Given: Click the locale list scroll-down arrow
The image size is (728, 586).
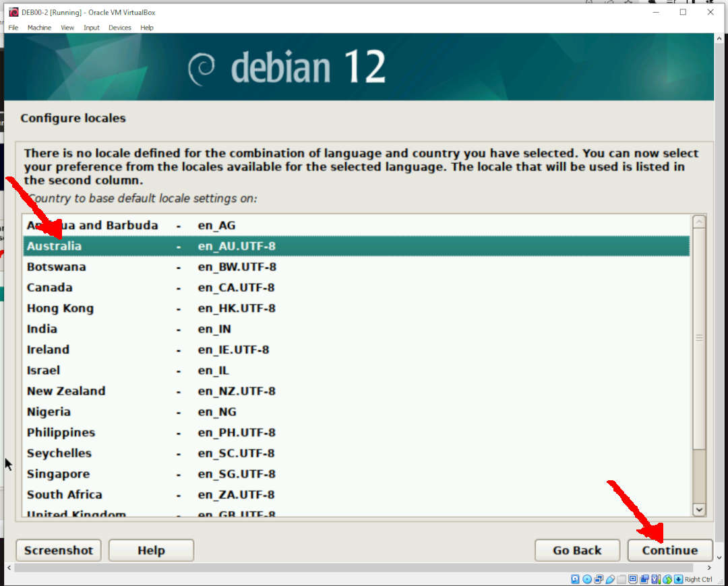Looking at the screenshot, I should coord(699,509).
